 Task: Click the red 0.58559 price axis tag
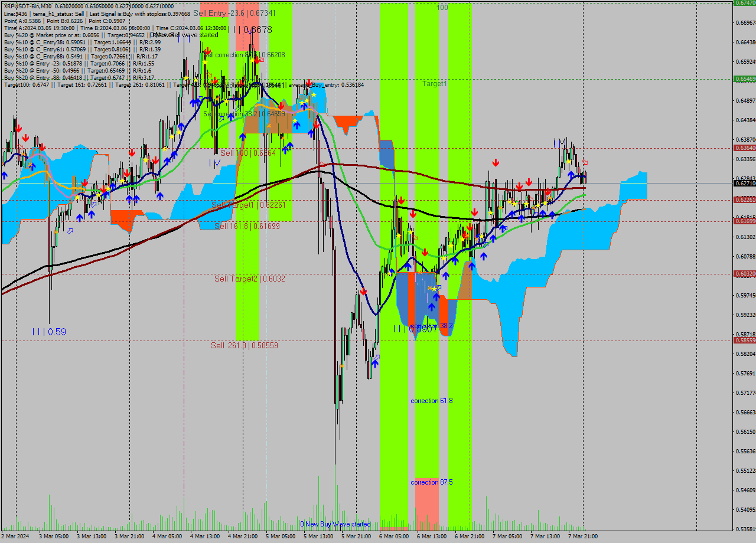744,341
